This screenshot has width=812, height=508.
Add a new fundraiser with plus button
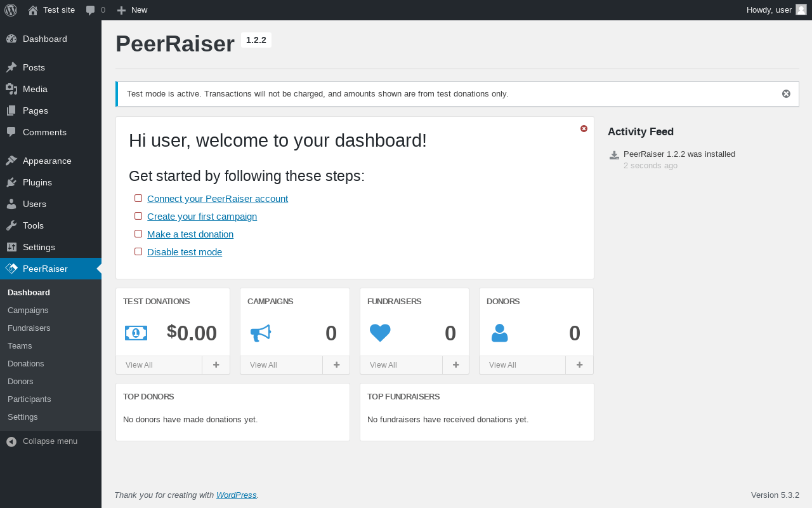pyautogui.click(x=455, y=365)
